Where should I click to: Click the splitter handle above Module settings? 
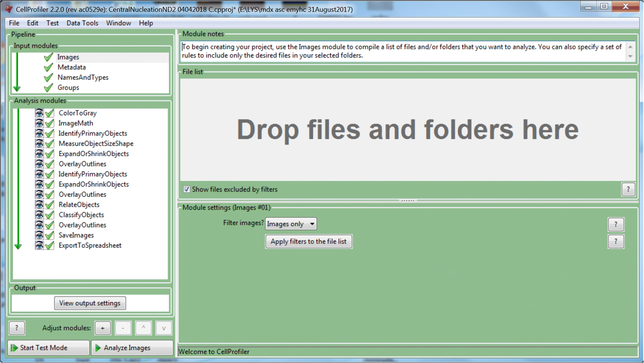tap(408, 201)
